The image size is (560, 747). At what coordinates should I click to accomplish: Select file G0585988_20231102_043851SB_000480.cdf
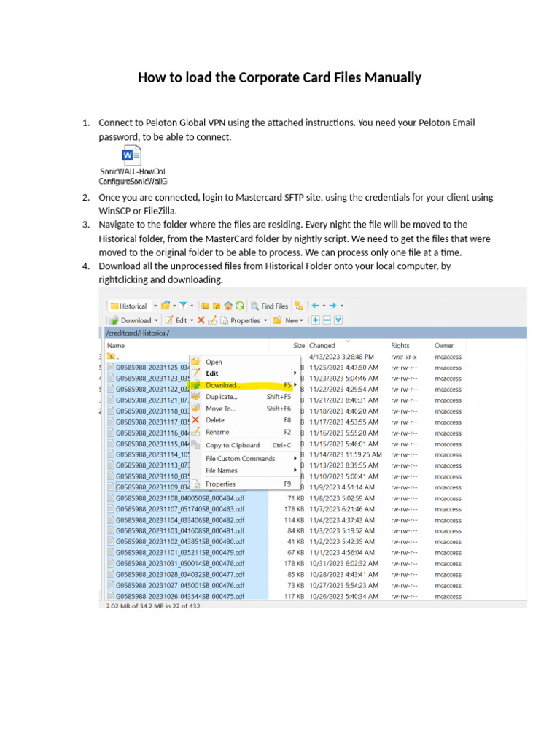[x=180, y=542]
